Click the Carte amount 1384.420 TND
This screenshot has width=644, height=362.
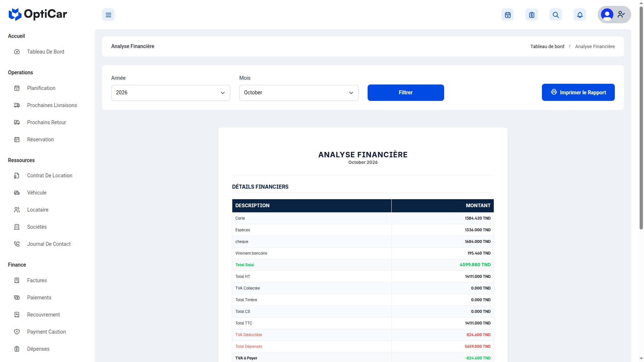[x=478, y=218]
